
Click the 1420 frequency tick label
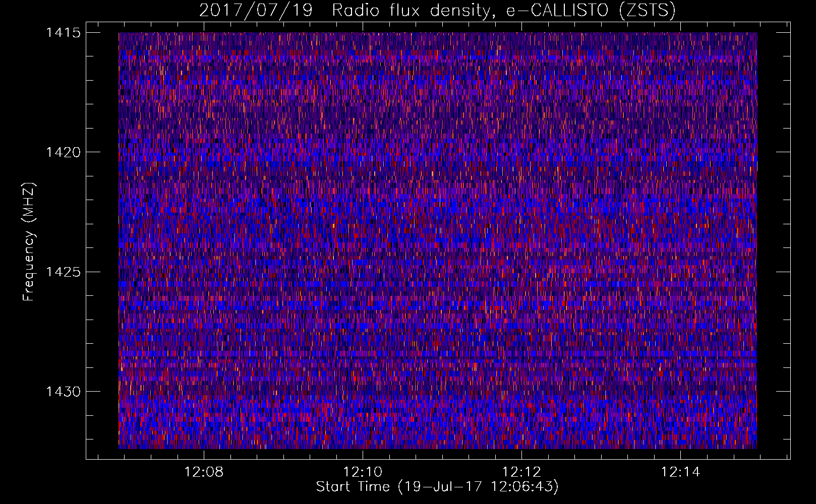pyautogui.click(x=63, y=152)
